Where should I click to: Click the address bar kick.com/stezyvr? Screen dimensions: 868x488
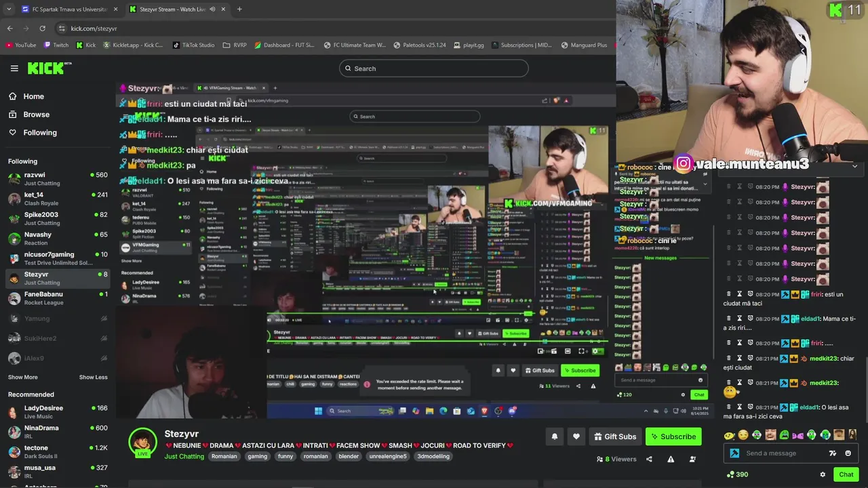click(x=94, y=28)
